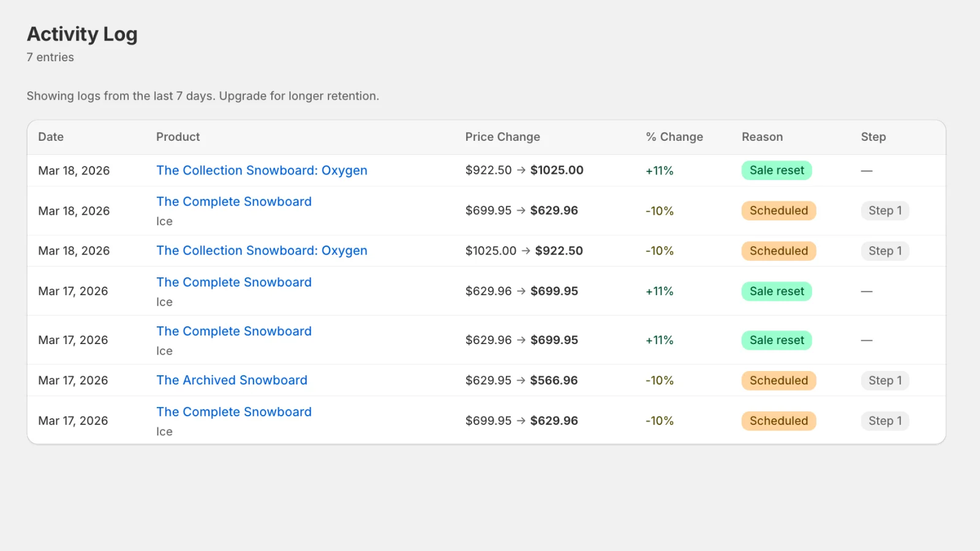Click the Step 1 badge for The Archived Snowboard

[884, 380]
